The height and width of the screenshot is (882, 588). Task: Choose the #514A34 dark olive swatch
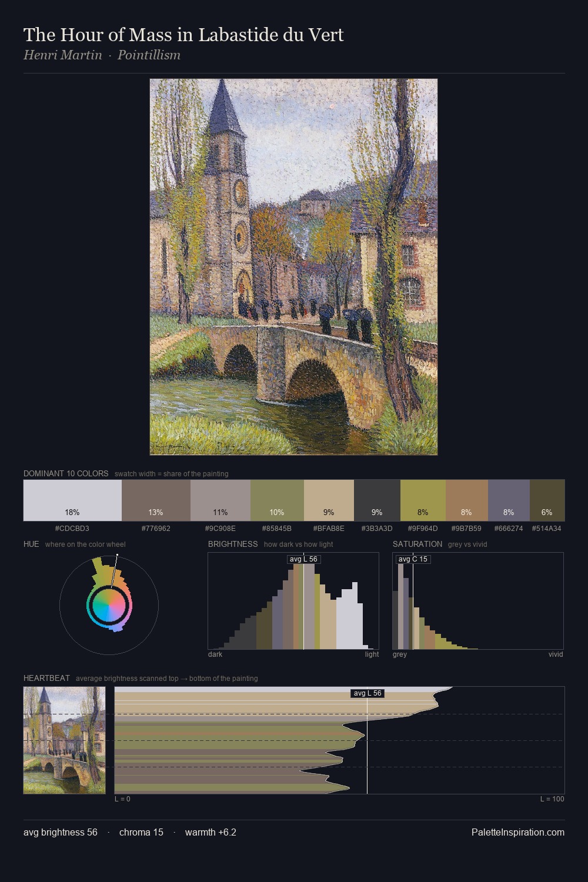point(547,500)
